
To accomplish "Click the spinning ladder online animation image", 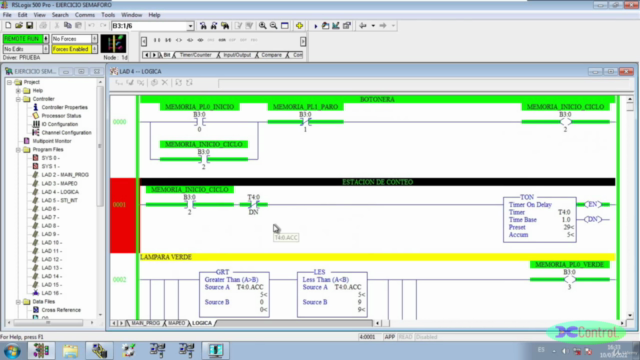I will [x=113, y=44].
